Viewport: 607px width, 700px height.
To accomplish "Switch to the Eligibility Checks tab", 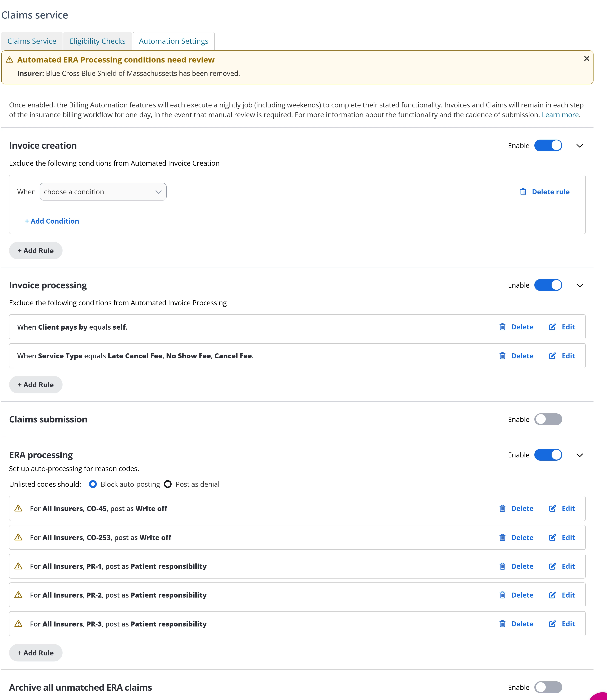I will coord(98,41).
